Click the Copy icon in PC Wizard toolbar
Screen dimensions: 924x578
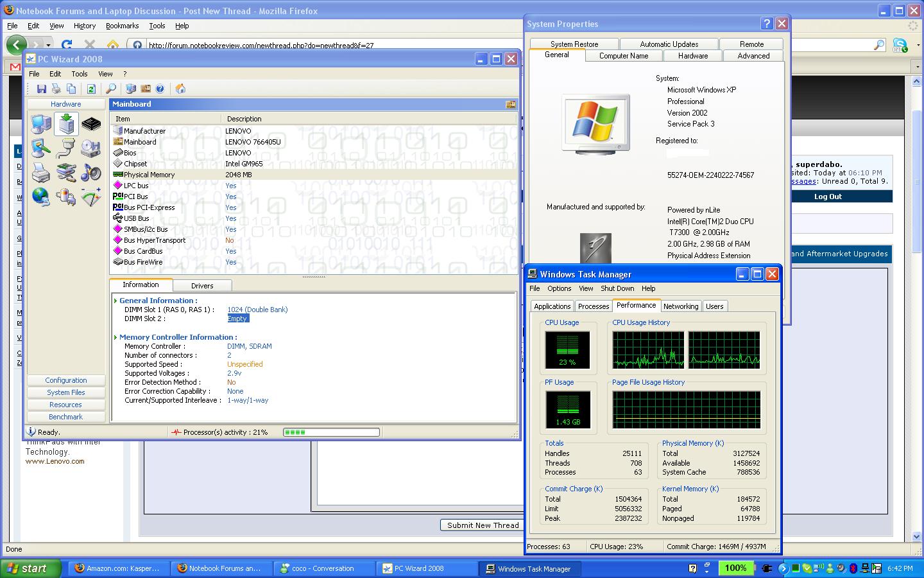(x=71, y=89)
